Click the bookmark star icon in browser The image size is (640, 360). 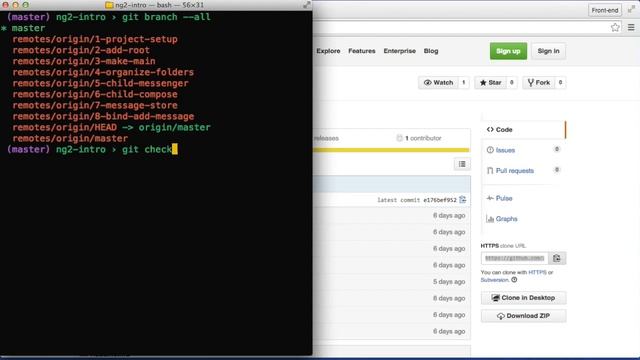(x=615, y=27)
